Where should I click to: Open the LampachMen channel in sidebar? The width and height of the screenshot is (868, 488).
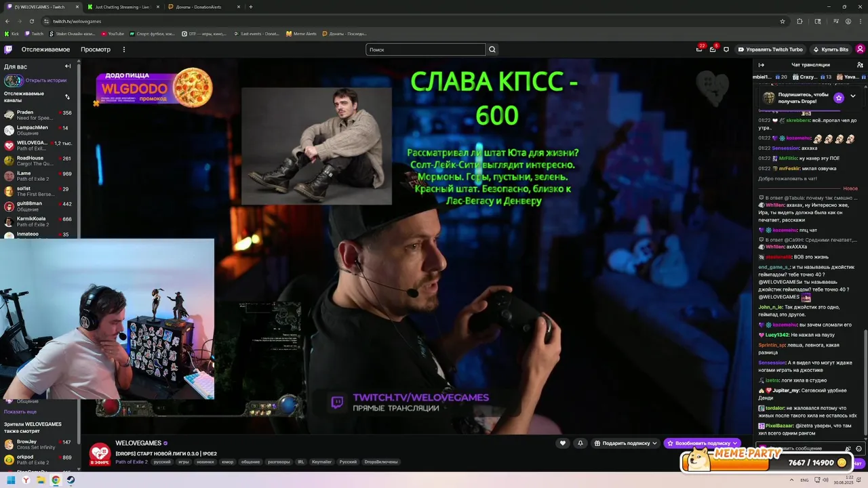coord(38,130)
